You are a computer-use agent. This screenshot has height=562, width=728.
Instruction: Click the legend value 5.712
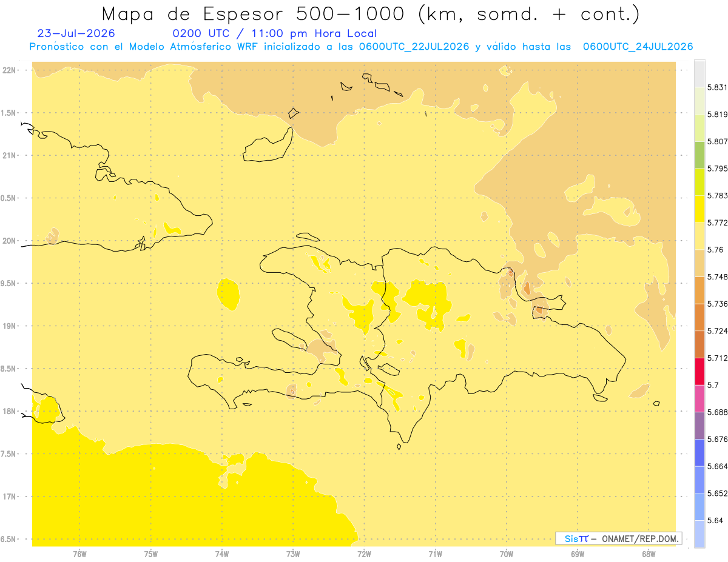717,358
